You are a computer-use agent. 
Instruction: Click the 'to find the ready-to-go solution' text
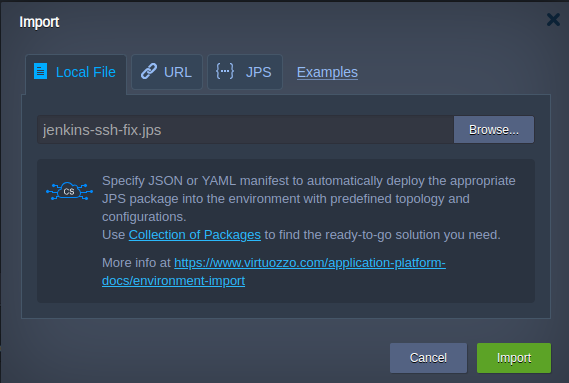point(382,235)
